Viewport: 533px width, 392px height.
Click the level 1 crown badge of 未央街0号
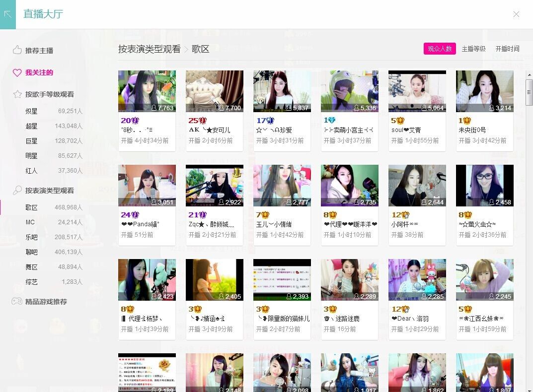464,120
